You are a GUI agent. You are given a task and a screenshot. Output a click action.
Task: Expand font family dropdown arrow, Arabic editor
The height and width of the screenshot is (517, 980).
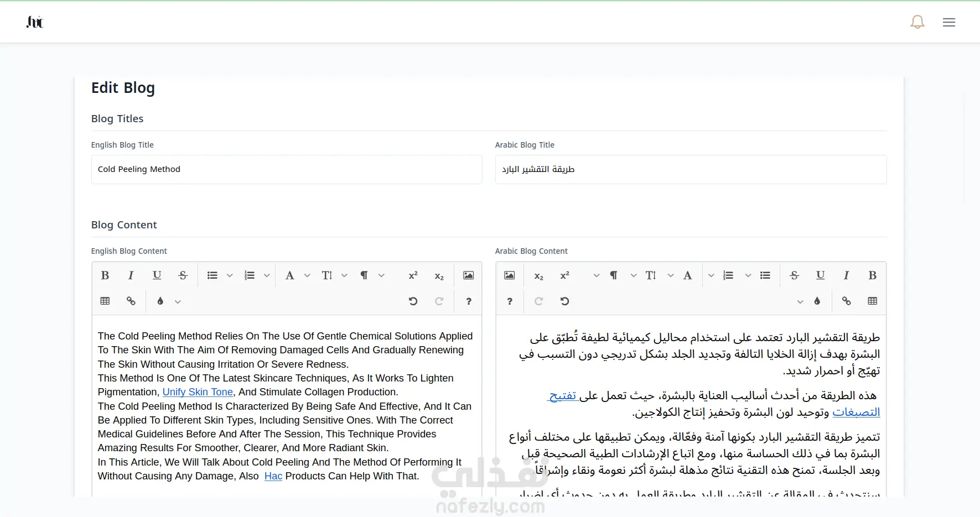pos(671,275)
